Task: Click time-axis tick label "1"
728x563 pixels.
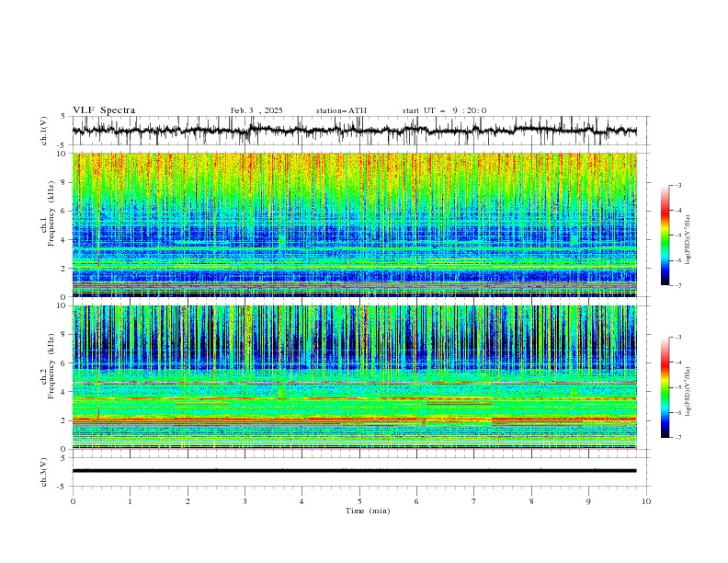Action: (130, 501)
